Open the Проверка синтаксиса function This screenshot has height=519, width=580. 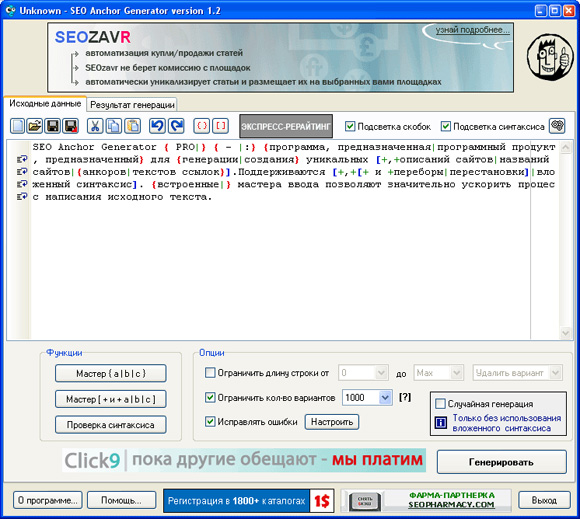coord(111,425)
